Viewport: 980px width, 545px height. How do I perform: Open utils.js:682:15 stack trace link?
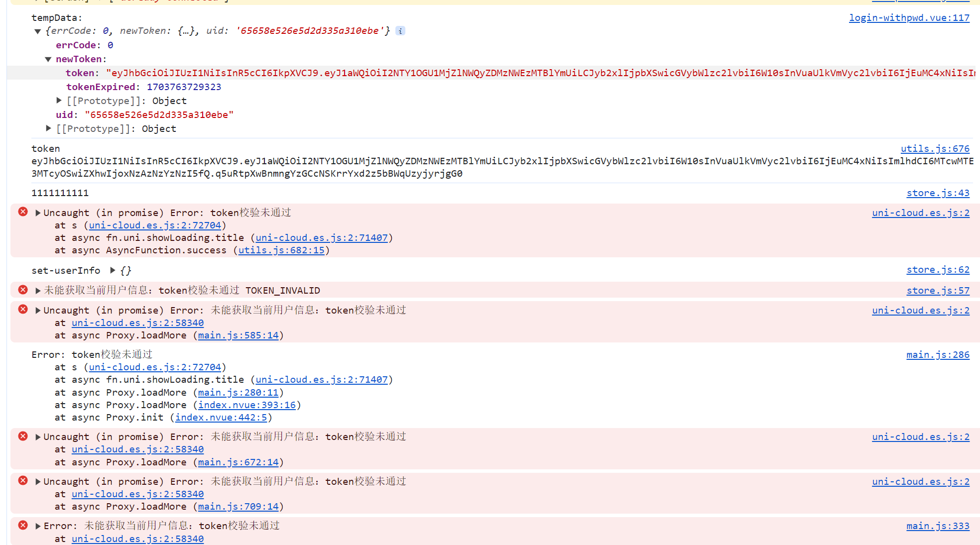281,250
